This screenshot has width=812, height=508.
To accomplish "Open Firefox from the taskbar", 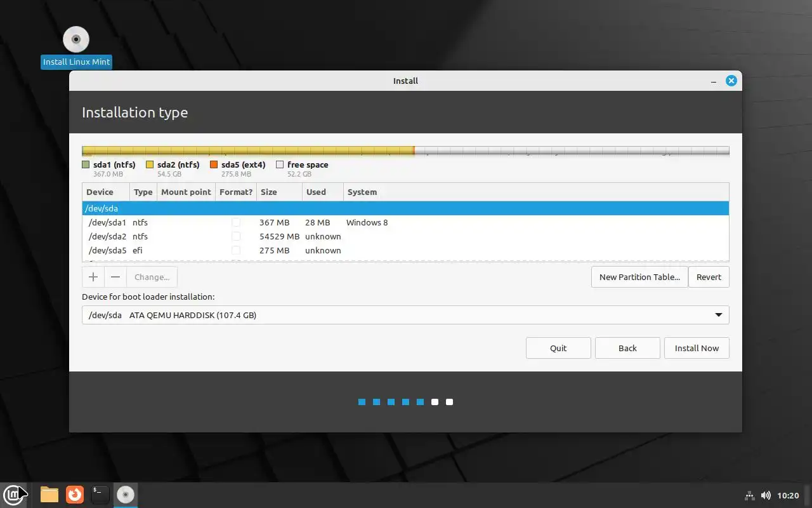I will [75, 494].
